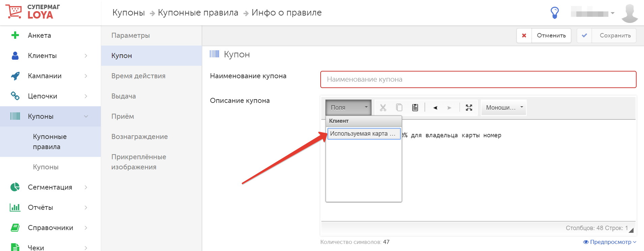Expand the Цепочки menu chevron
The width and height of the screenshot is (644, 251).
(x=86, y=96)
